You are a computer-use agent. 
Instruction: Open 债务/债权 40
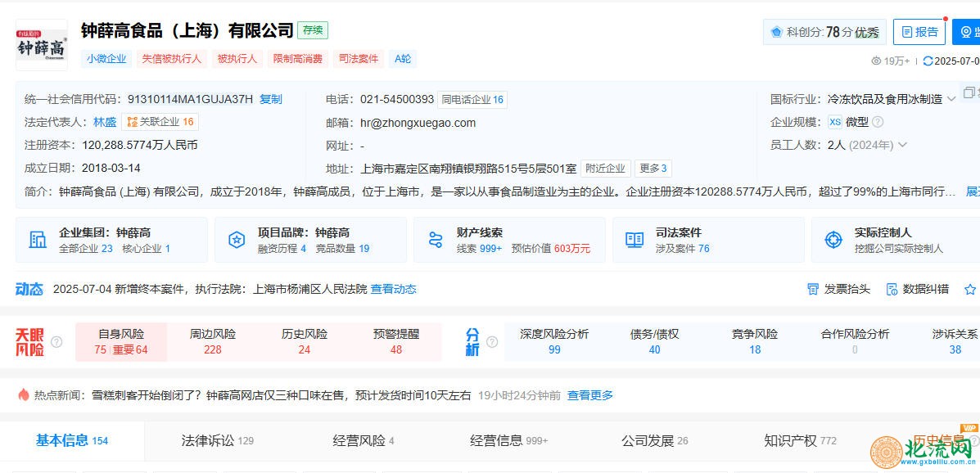pos(654,342)
